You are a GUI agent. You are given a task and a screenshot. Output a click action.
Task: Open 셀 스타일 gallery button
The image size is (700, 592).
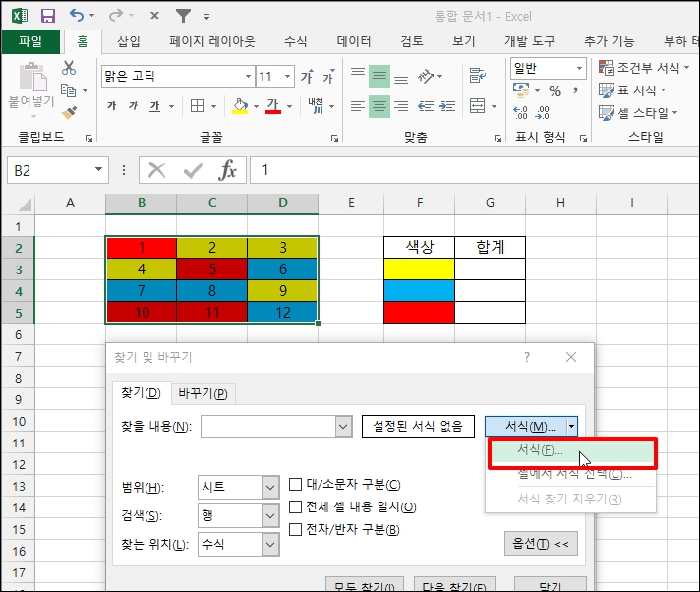pos(638,113)
